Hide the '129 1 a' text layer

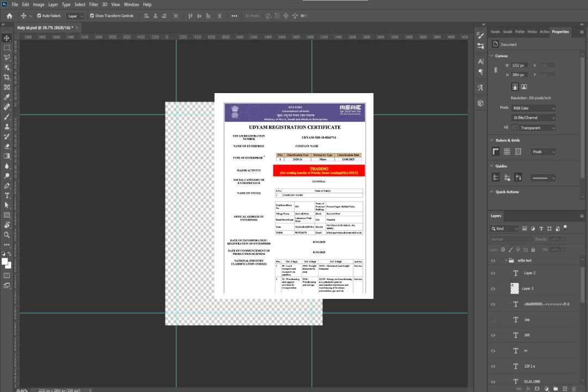(493, 366)
